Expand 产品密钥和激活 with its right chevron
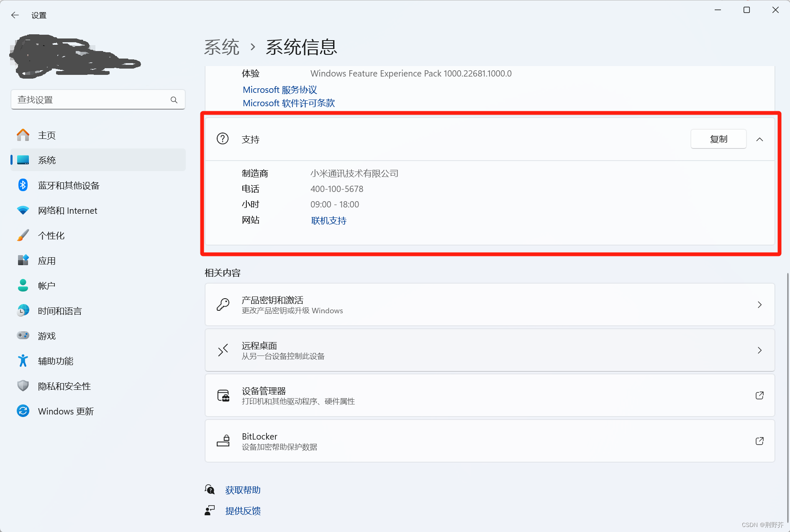Screen dimensions: 790x532 [759, 304]
